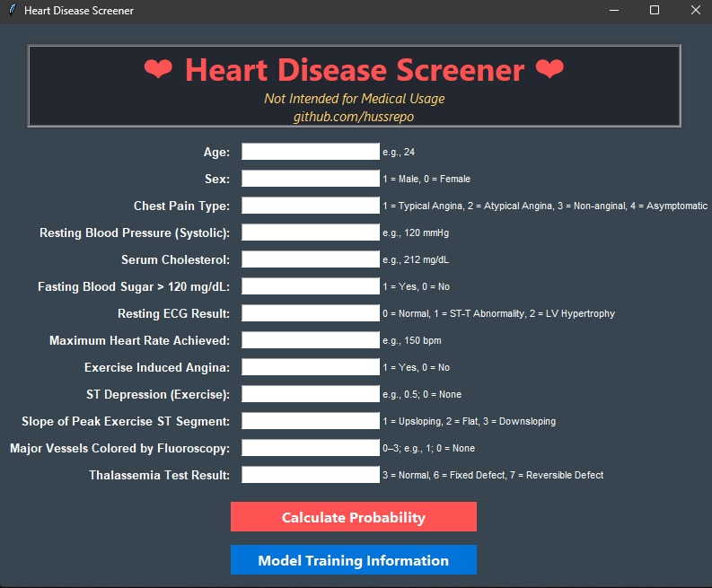The height and width of the screenshot is (588, 712).
Task: Select the Chest Pain Type field
Action: point(311,206)
